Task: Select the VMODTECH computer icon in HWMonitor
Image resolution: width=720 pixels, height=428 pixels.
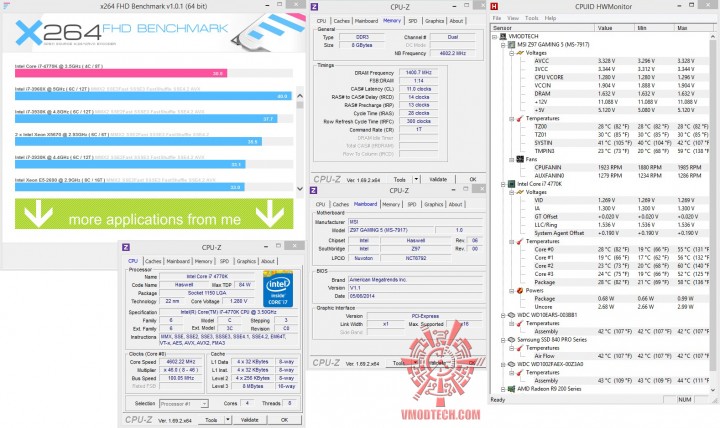Action: pyautogui.click(x=503, y=36)
